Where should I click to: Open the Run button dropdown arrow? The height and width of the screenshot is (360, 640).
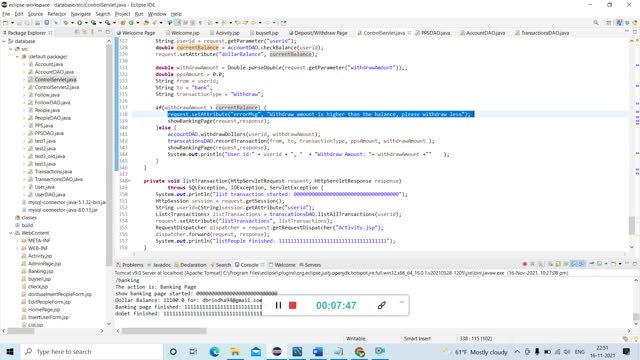pos(86,23)
